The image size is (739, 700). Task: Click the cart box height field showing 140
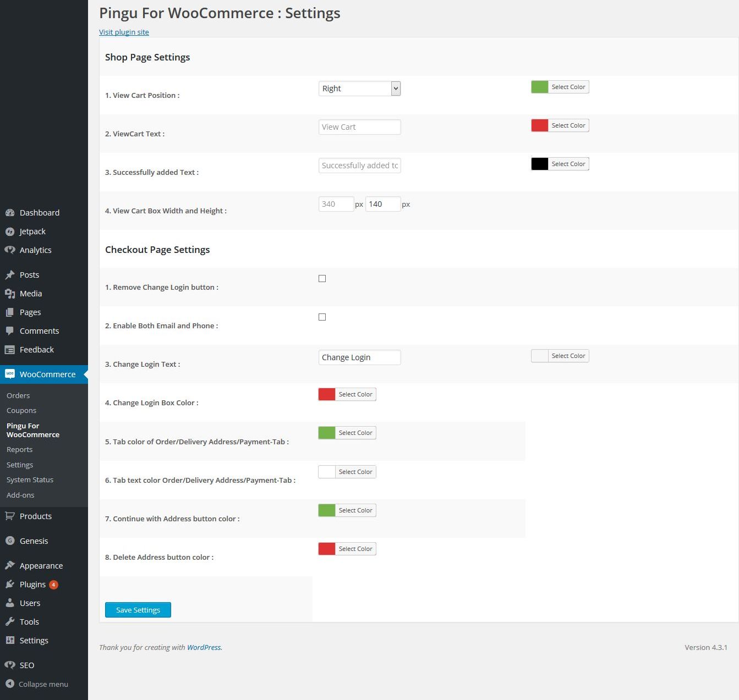pos(383,204)
